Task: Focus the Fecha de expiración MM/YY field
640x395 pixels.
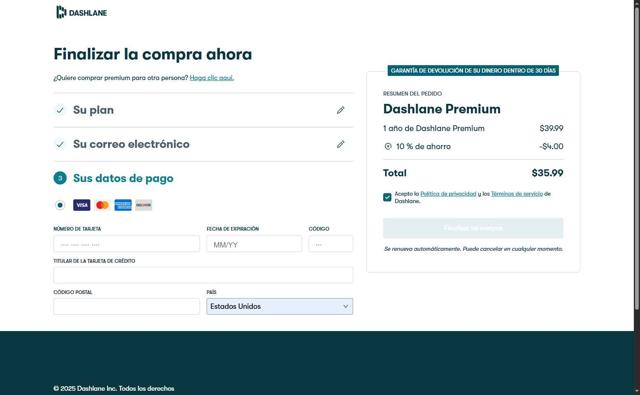Action: point(254,244)
